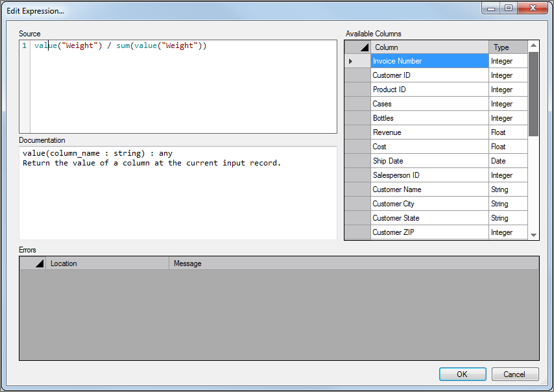Click the scrollbar down arrow in Available Columns

click(533, 234)
